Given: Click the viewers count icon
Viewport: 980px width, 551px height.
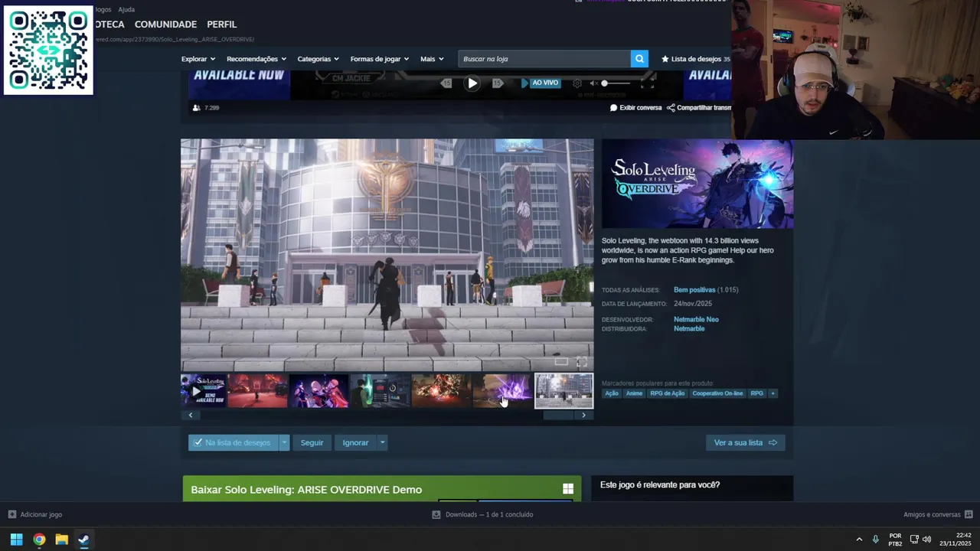Looking at the screenshot, I should click(196, 108).
